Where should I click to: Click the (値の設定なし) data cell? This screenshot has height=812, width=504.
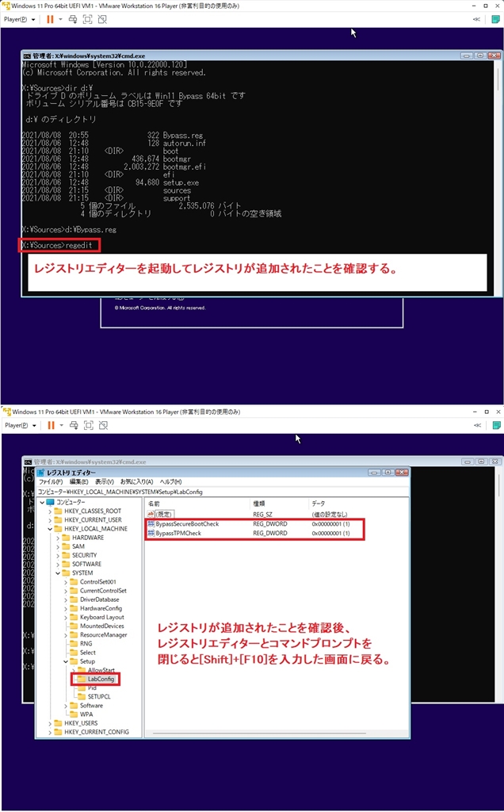pos(330,514)
